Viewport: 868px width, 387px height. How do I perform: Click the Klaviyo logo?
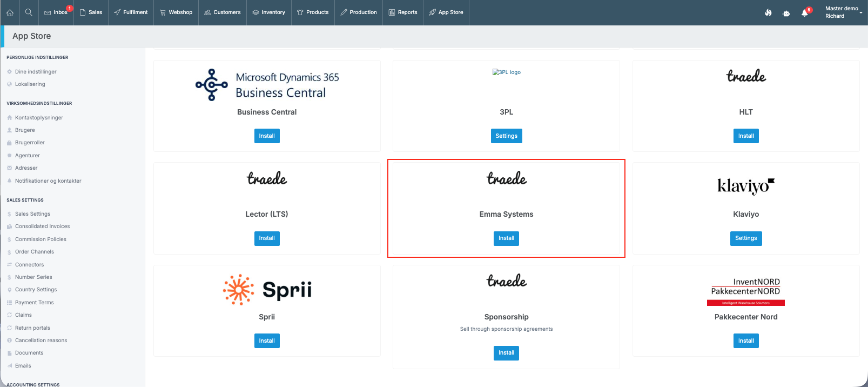point(746,185)
